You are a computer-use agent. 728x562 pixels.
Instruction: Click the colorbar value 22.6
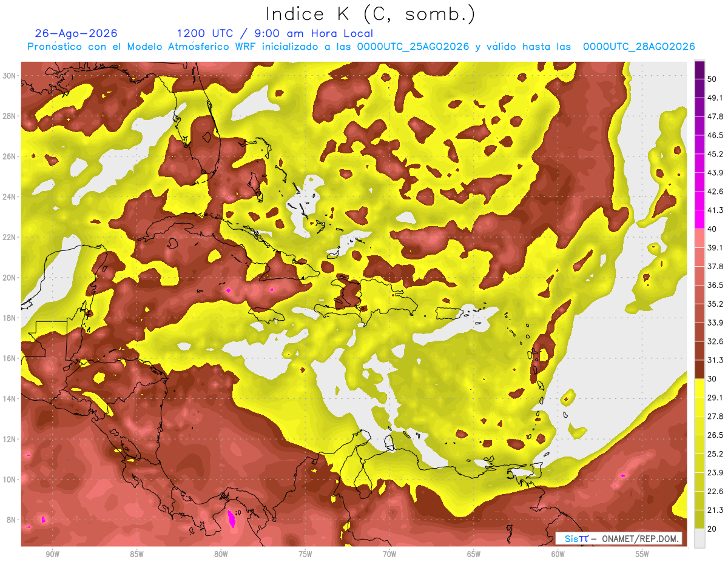[x=715, y=491]
